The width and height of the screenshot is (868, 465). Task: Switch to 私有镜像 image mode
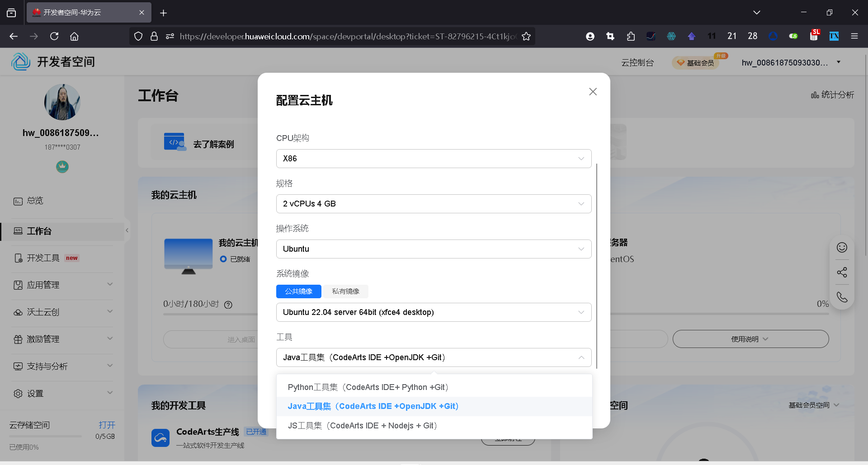(345, 291)
